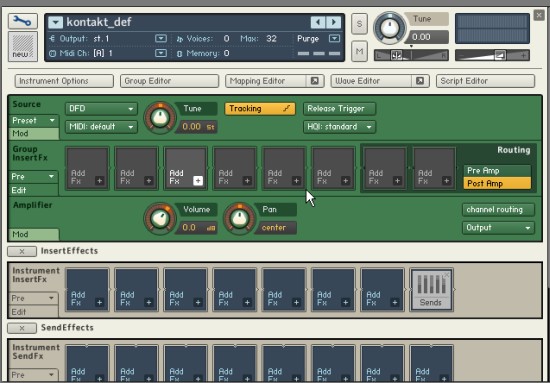Open Instrument Options
Screen dimensions: 550x383
coord(64,81)
